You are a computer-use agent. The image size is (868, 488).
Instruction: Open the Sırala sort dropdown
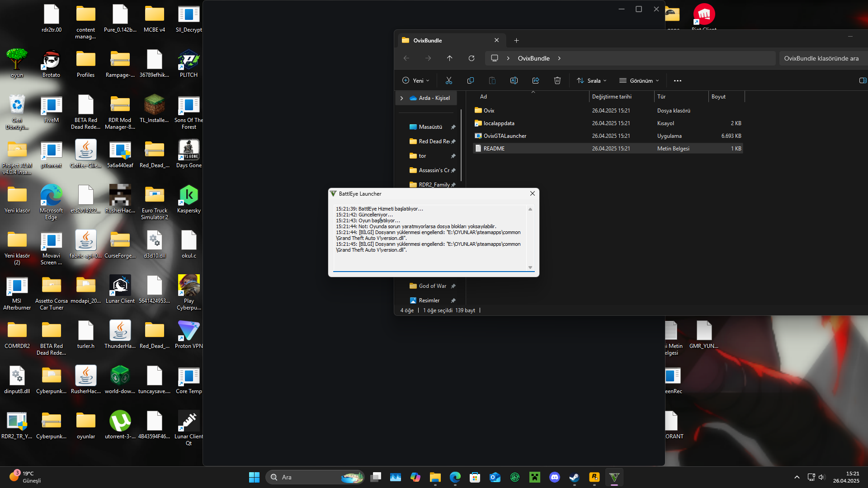pos(591,80)
